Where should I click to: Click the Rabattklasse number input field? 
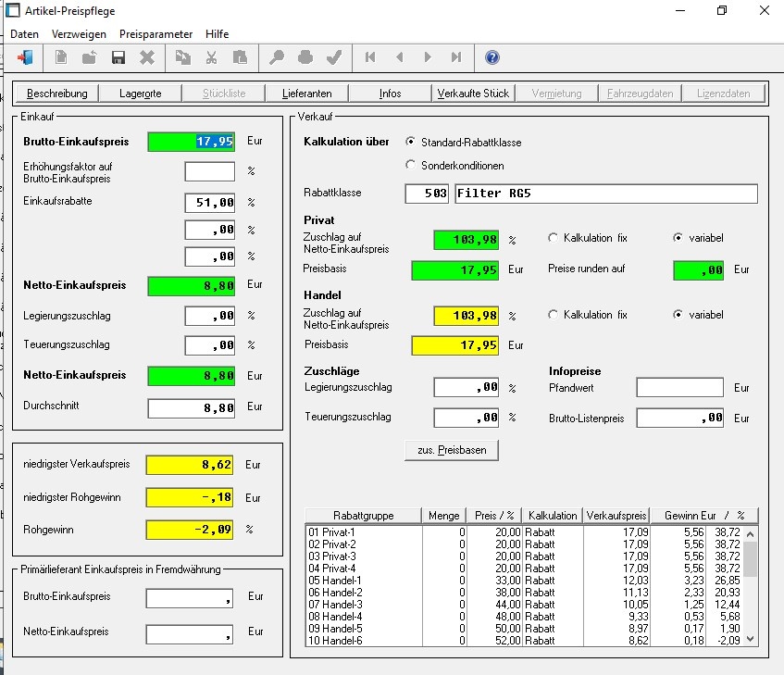click(x=427, y=194)
